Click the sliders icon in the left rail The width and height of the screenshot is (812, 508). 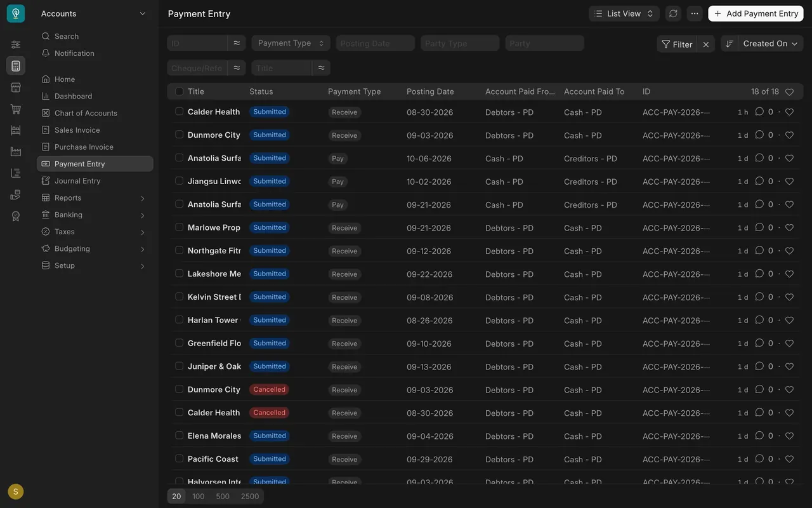tap(16, 44)
